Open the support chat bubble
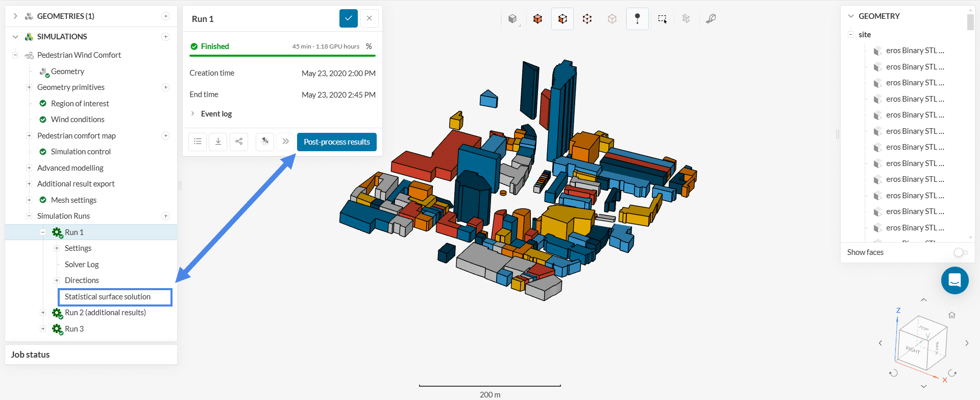Image resolution: width=980 pixels, height=400 pixels. 954,280
